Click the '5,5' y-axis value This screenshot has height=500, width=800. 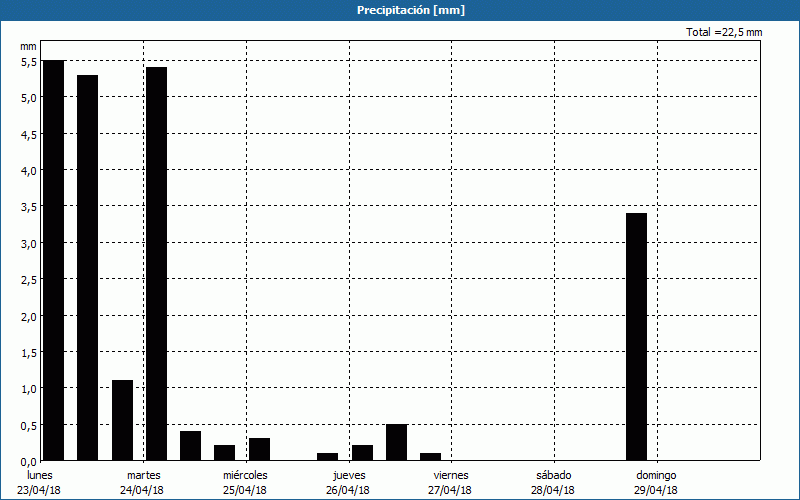29,62
